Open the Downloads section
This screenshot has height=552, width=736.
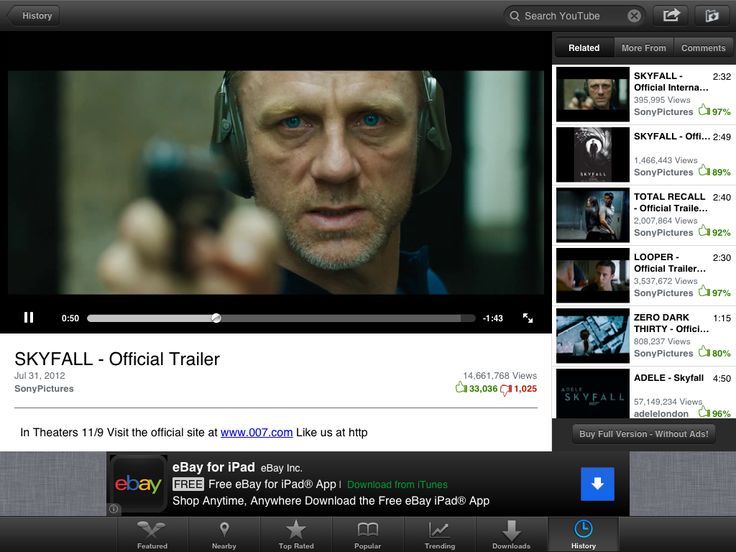click(511, 534)
